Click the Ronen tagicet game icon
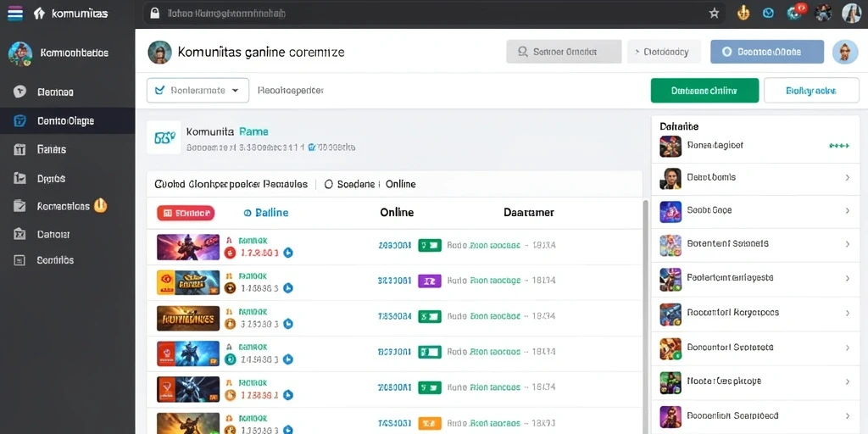 click(670, 146)
